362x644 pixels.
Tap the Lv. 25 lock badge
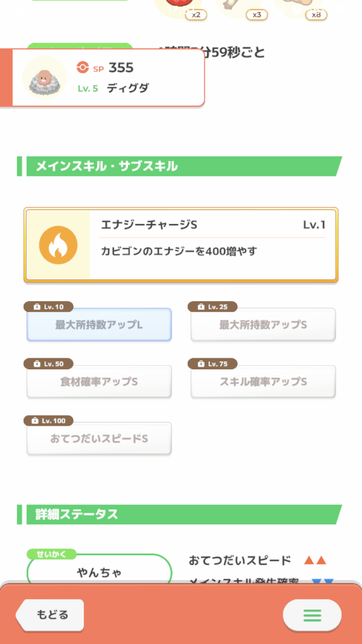point(212,307)
